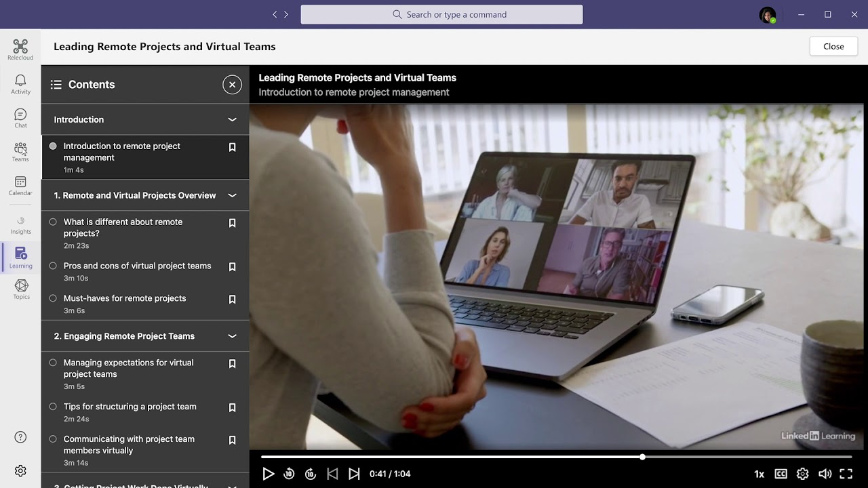Image resolution: width=868 pixels, height=488 pixels.
Task: Open the video settings gear
Action: pos(802,474)
